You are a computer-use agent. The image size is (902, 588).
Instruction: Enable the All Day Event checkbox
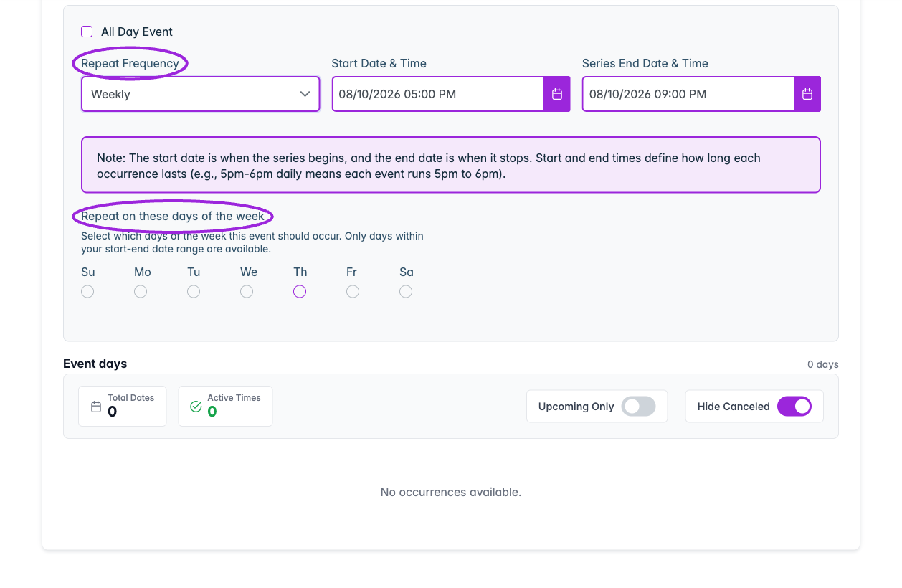point(87,32)
